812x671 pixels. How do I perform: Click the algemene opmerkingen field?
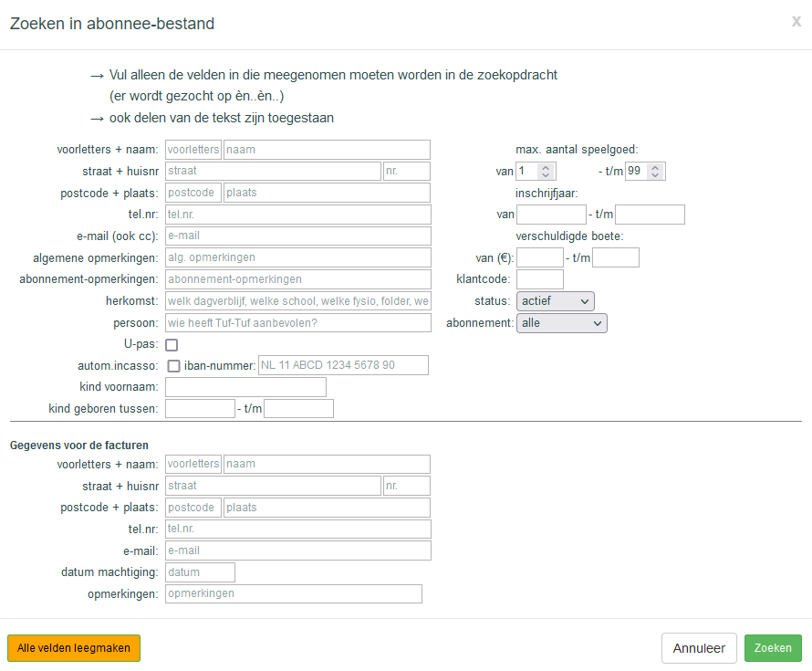click(x=298, y=257)
